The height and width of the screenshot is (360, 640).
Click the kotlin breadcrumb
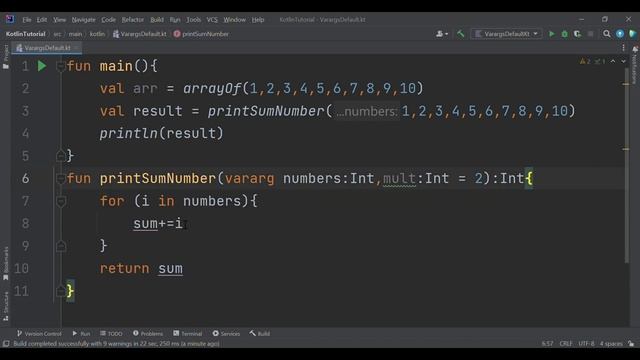point(97,34)
